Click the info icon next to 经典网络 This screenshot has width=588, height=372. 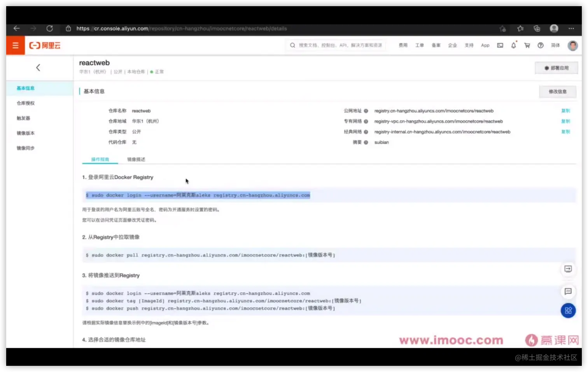point(366,132)
